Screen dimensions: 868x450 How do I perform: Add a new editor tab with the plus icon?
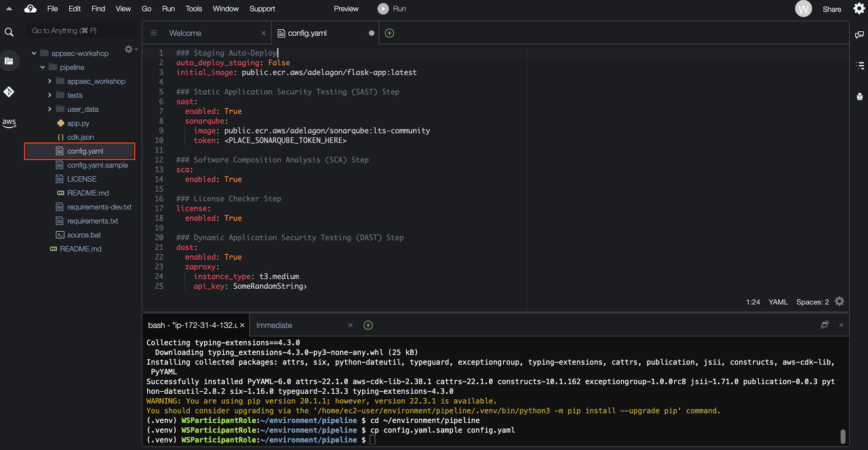pos(389,33)
